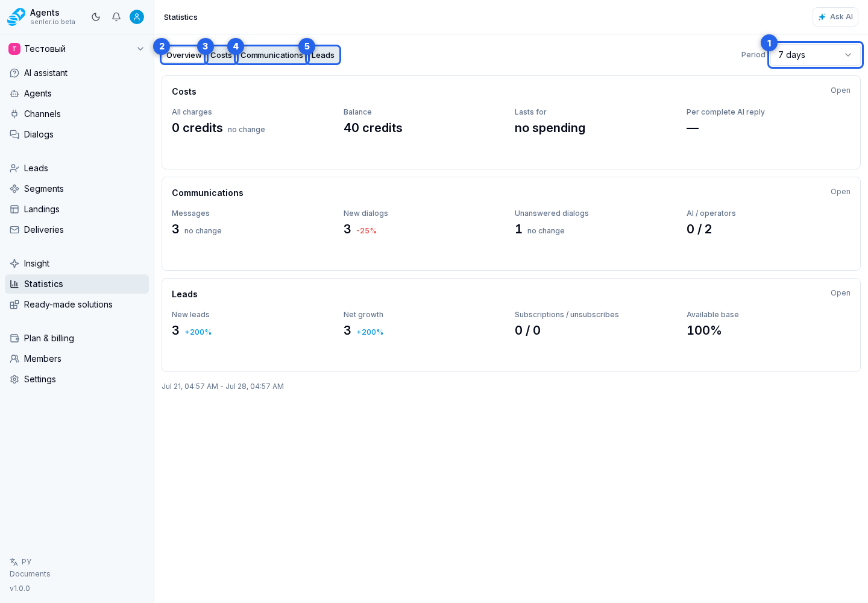868x603 pixels.
Task: Click the Deliveries envelope icon in the sidebar
Action: pyautogui.click(x=14, y=230)
